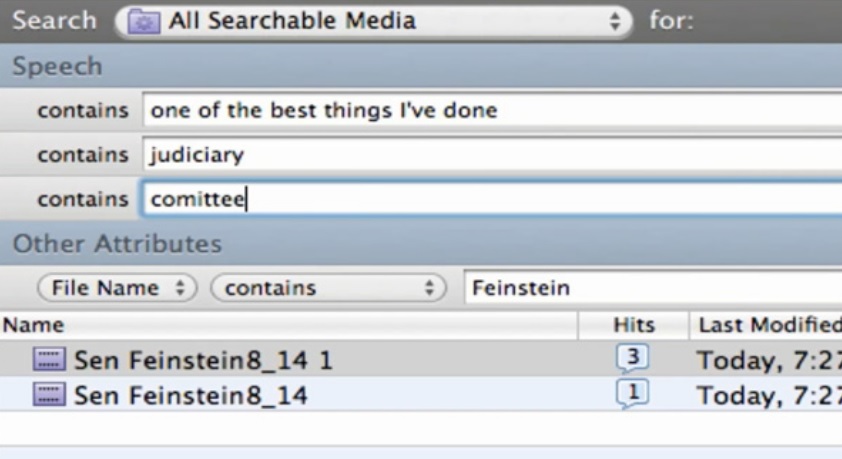842x459 pixels.
Task: Click the Feinstein file name field
Action: 653,288
